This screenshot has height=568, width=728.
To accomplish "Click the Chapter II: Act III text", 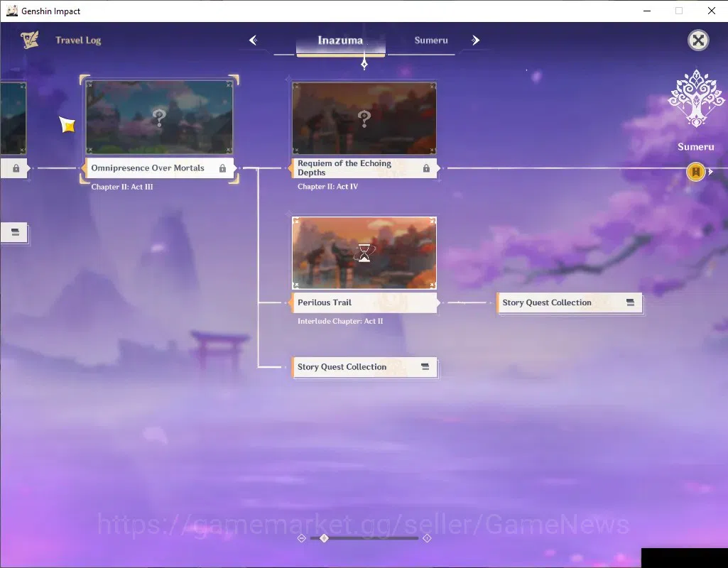I will point(122,187).
